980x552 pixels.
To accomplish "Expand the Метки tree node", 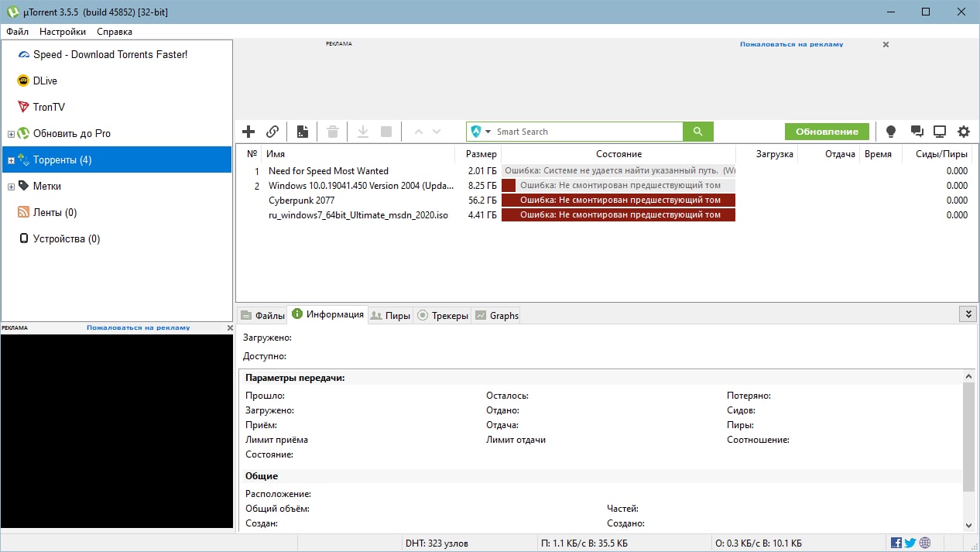I will coord(11,187).
